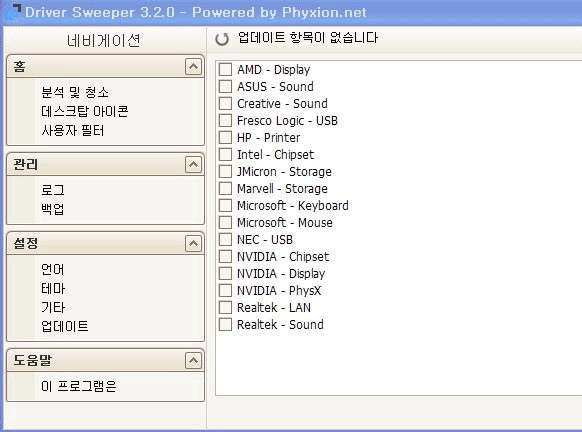Open the 업데이트 settings page
This screenshot has height=432, width=582.
65,326
